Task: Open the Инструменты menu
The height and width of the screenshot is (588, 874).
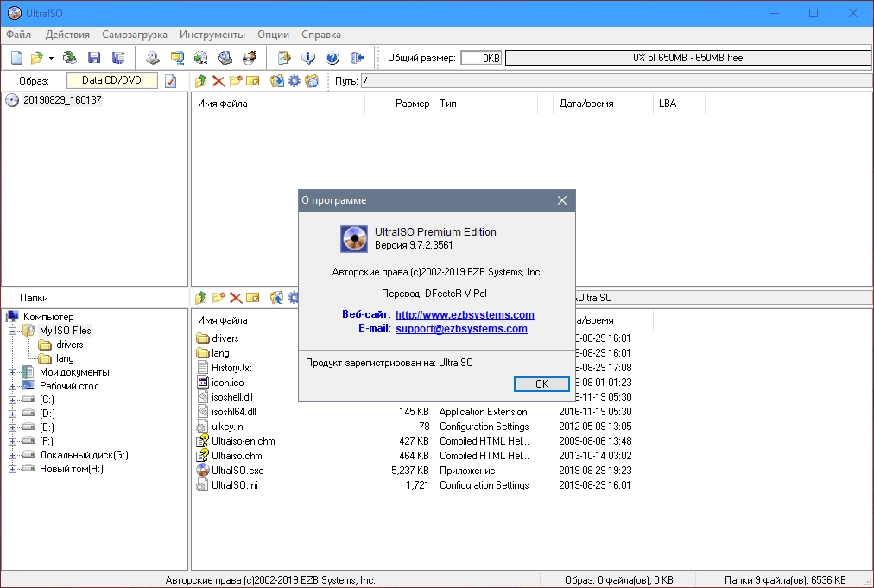Action: [x=212, y=35]
